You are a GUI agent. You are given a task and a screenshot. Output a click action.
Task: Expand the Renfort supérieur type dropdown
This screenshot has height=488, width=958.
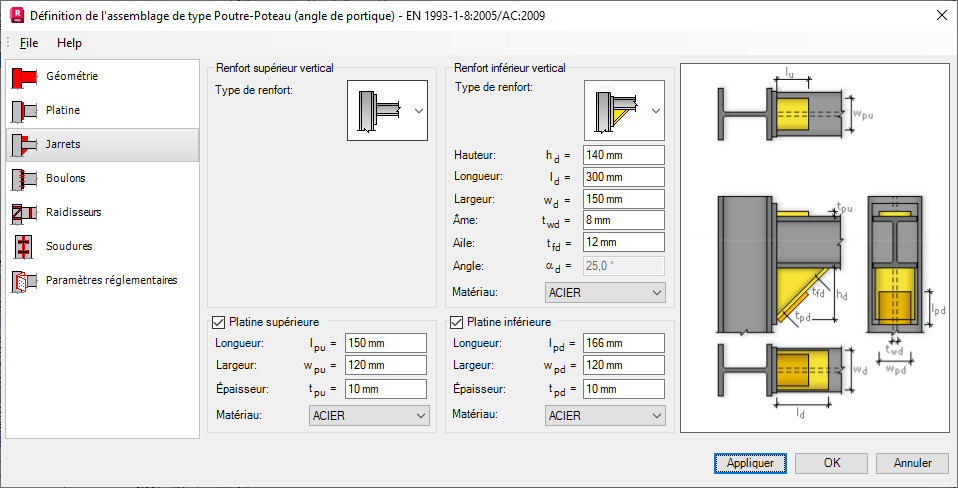(387, 110)
